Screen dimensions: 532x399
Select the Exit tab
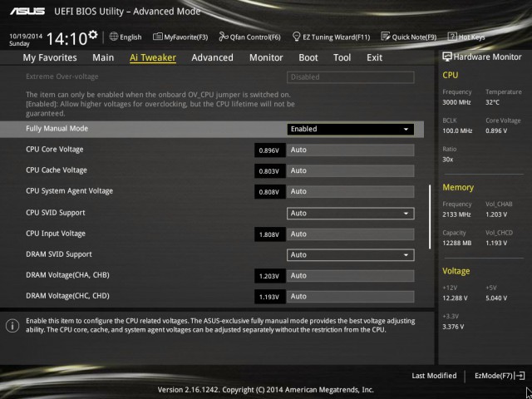point(375,57)
